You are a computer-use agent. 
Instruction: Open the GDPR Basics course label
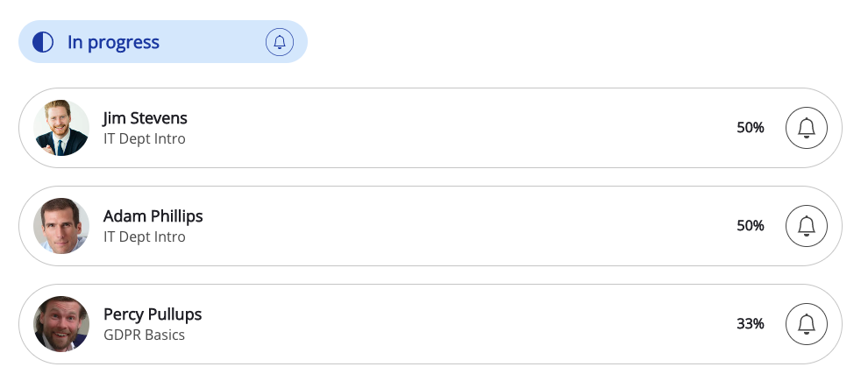(x=144, y=335)
